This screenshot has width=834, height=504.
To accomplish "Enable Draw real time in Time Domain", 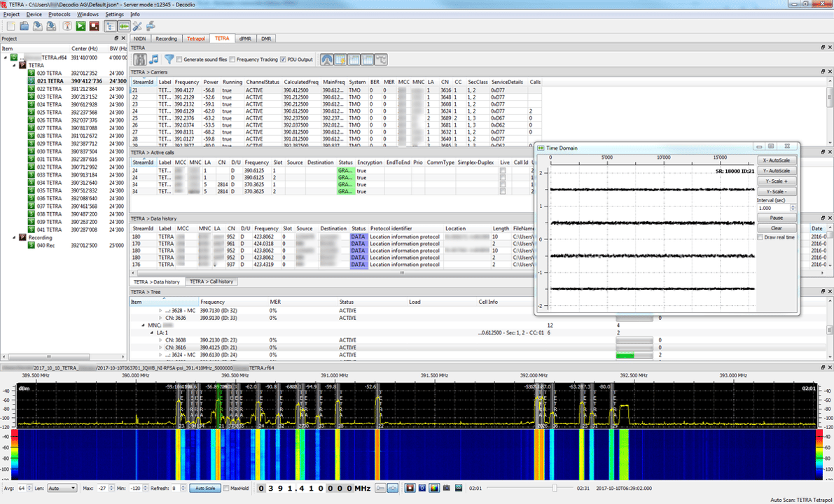I will 760,236.
